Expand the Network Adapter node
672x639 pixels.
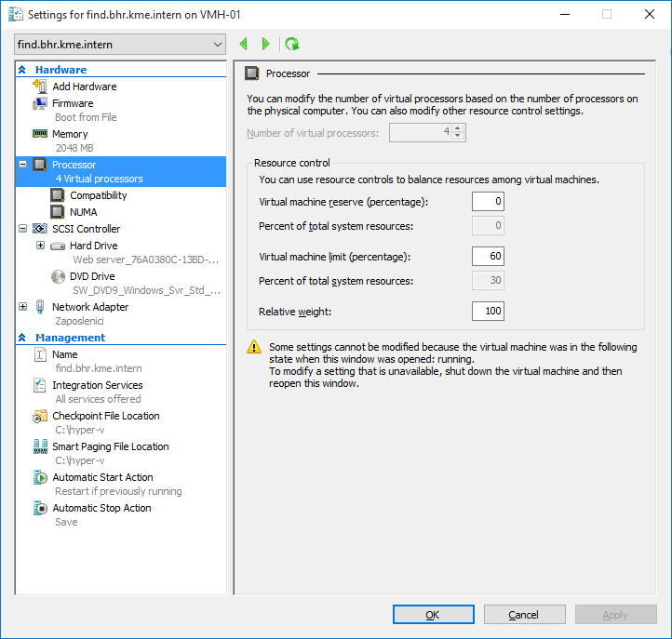(x=23, y=307)
